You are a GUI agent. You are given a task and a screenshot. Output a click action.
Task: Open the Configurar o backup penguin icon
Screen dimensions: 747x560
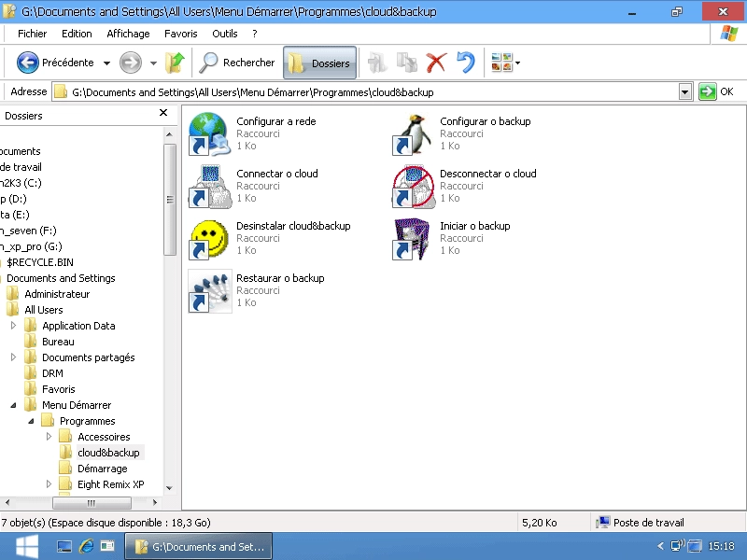(x=413, y=133)
